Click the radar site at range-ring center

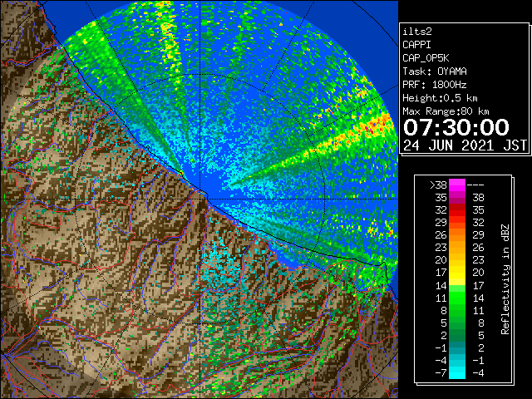[x=200, y=199]
